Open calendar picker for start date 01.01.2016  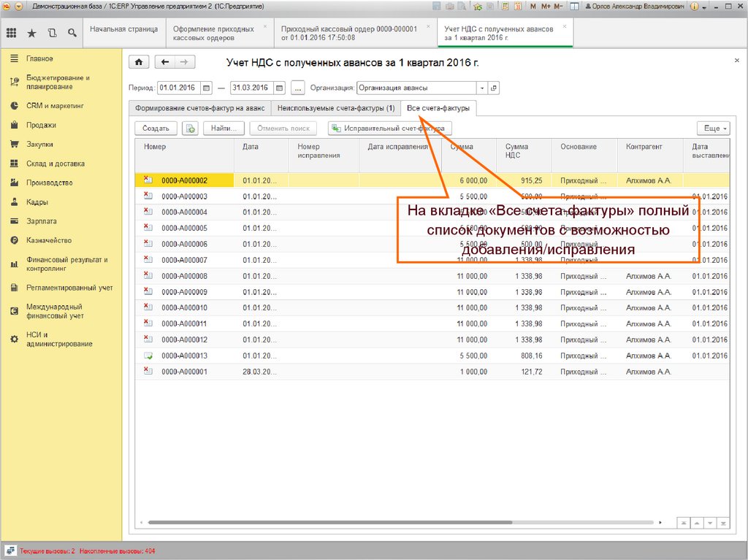click(x=206, y=88)
